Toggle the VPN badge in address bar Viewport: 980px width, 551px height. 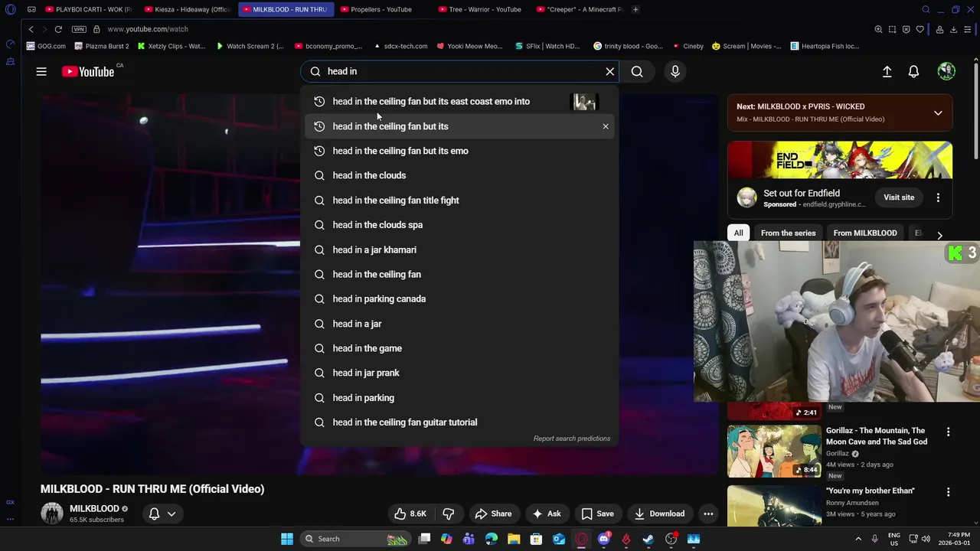(x=79, y=29)
